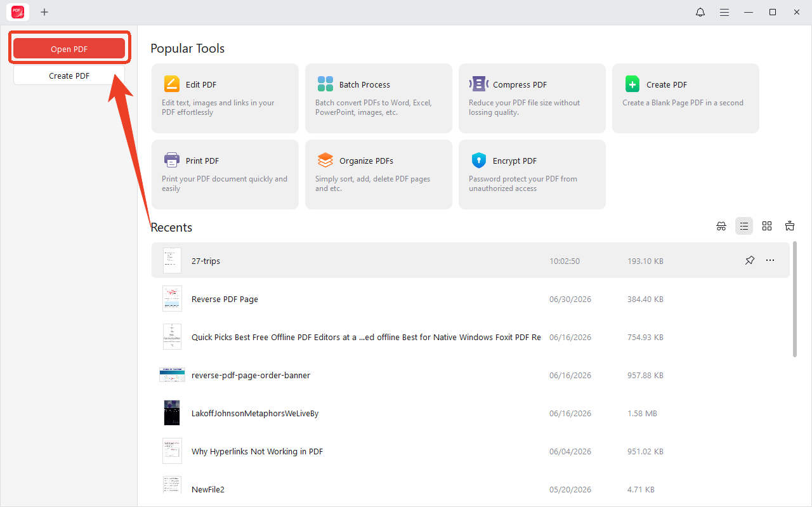
Task: Choose the Organize PDFs tool
Action: point(378,174)
